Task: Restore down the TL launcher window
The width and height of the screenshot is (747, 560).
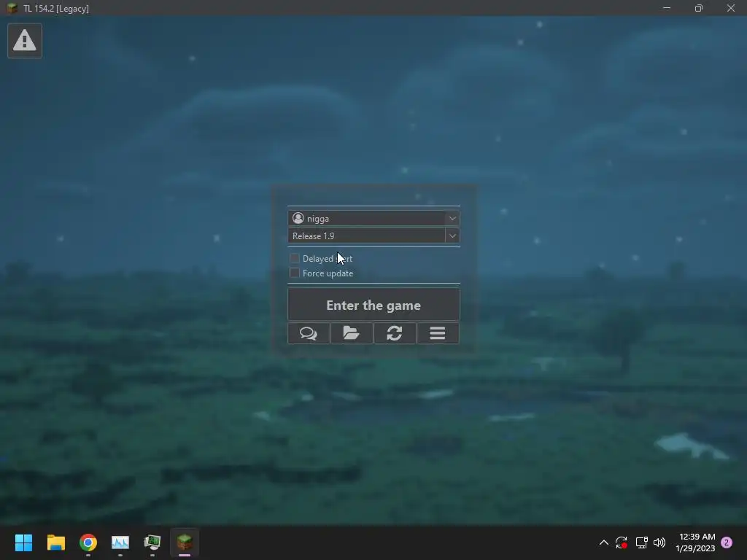Action: pyautogui.click(x=698, y=8)
